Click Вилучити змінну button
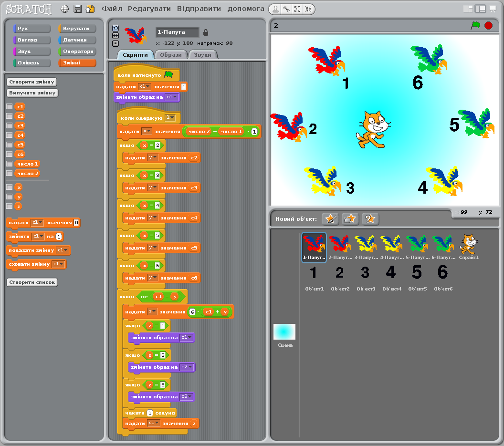 [32, 93]
